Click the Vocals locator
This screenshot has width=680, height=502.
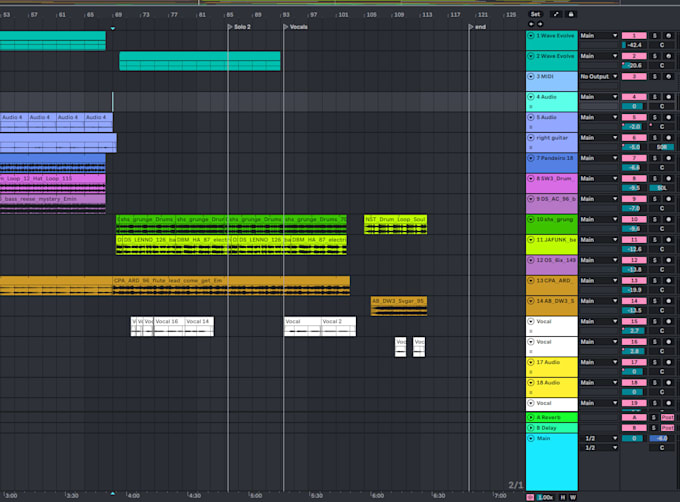pyautogui.click(x=298, y=27)
